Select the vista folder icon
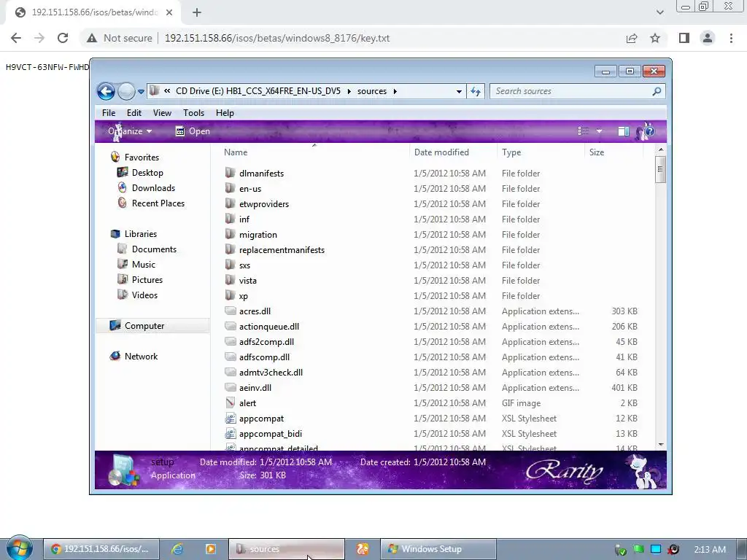This screenshot has width=747, height=560. [x=230, y=280]
